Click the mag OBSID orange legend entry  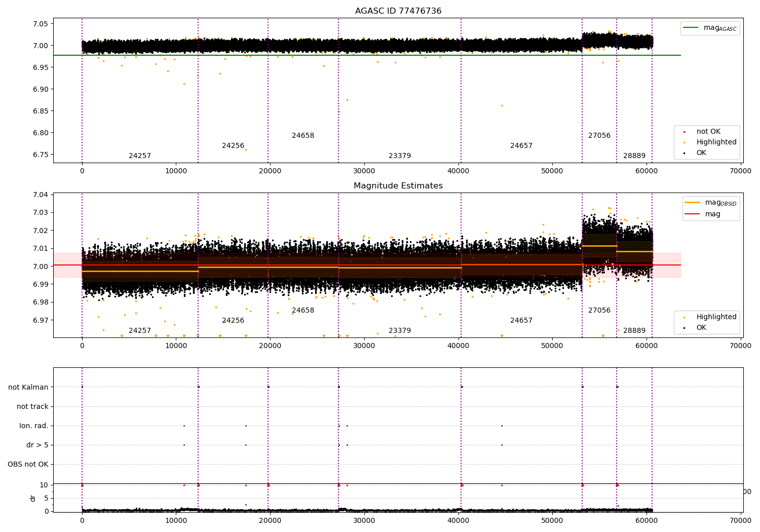[x=710, y=203]
